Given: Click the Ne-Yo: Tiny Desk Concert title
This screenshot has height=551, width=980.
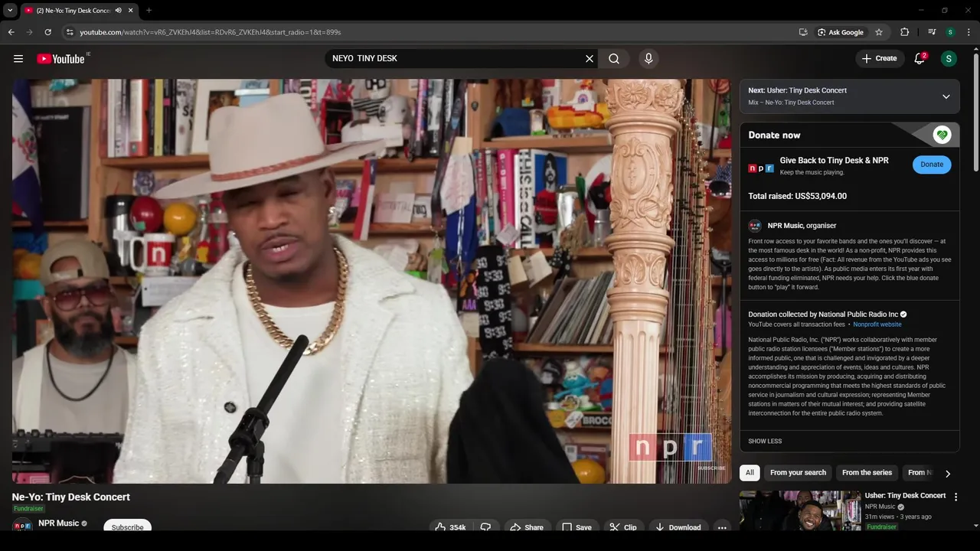Looking at the screenshot, I should click(x=71, y=497).
